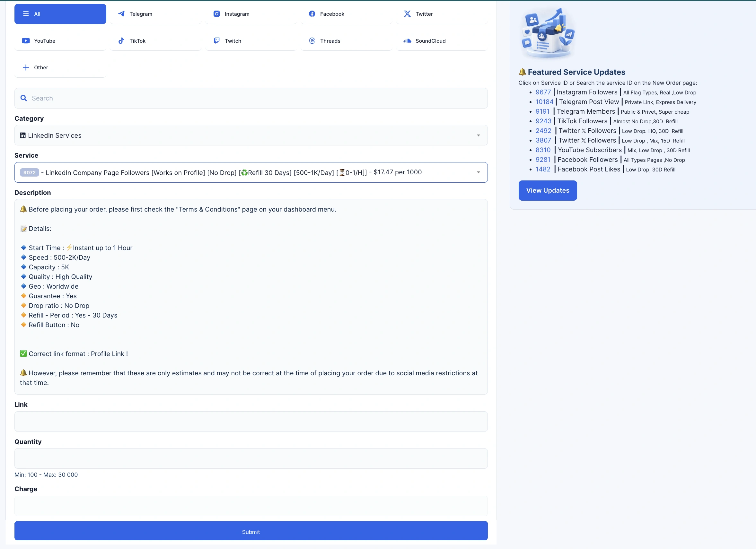Open service ID 2492 Twitter Followers
Image resolution: width=756 pixels, height=549 pixels.
pyautogui.click(x=544, y=131)
